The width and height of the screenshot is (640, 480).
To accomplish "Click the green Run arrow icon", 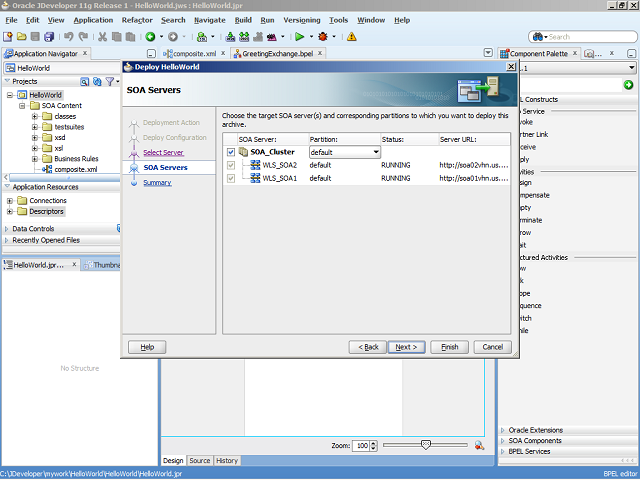I will (x=298, y=37).
